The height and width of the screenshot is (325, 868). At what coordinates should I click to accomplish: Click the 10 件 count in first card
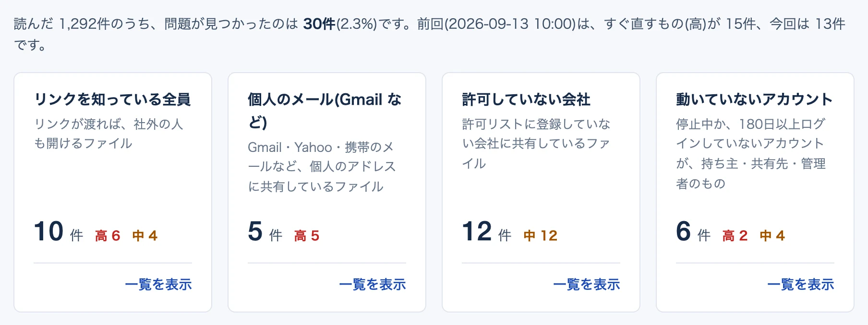pos(59,232)
